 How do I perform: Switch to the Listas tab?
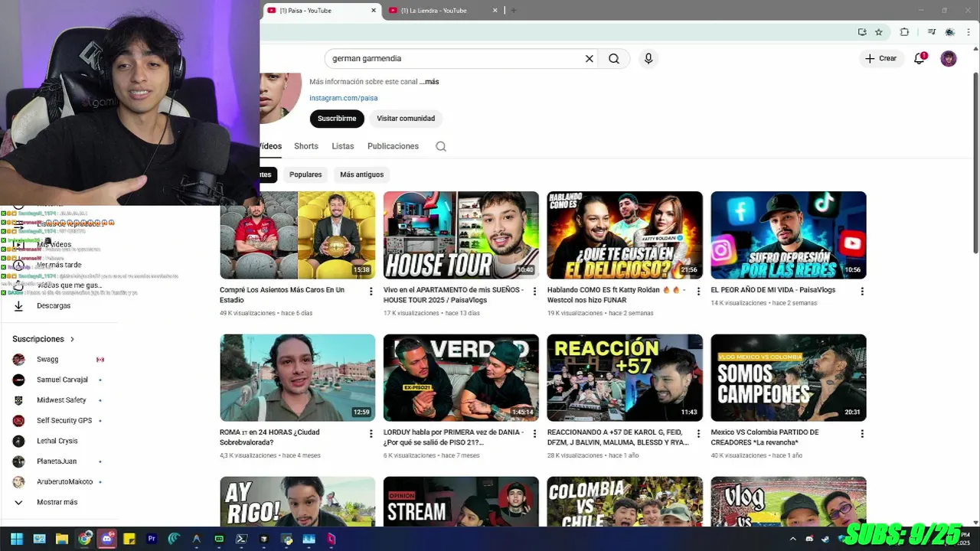coord(342,146)
